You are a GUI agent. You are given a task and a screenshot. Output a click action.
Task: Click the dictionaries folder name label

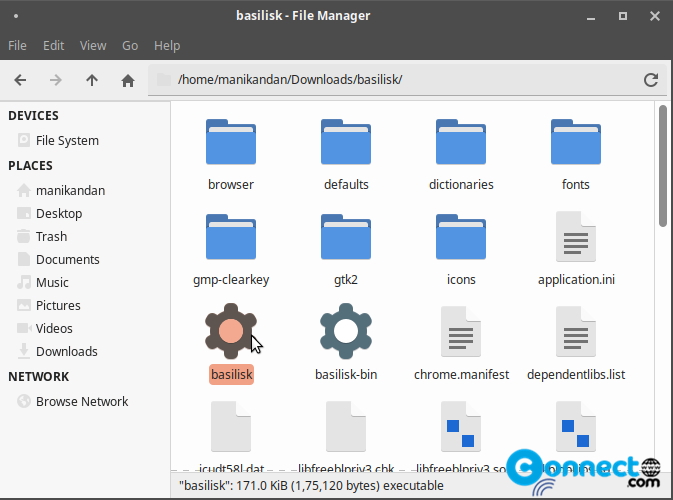tap(461, 185)
